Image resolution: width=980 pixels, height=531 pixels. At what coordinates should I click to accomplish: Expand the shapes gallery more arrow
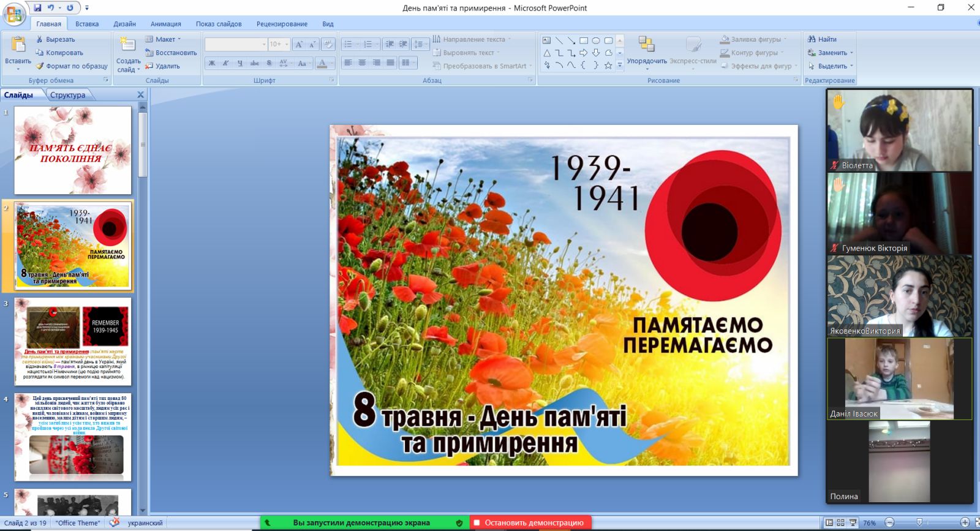(620, 65)
